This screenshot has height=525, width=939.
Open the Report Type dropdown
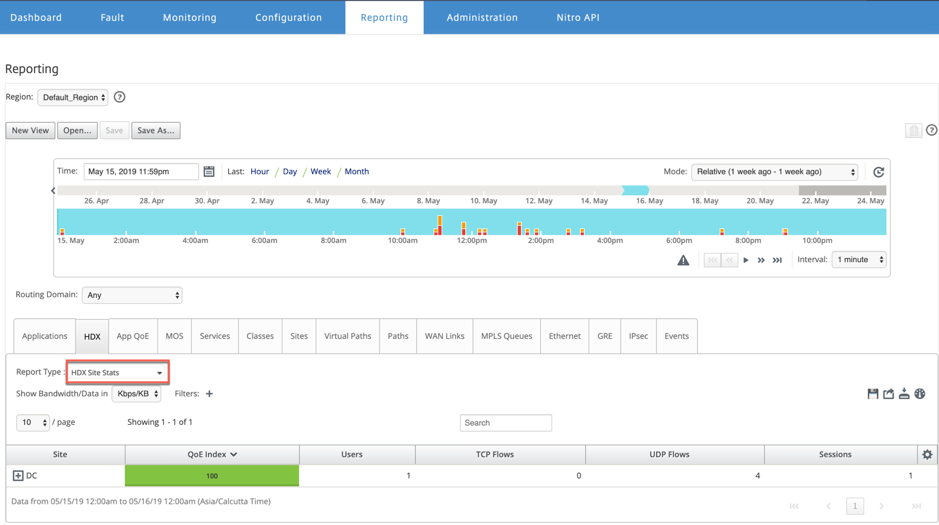tap(117, 372)
